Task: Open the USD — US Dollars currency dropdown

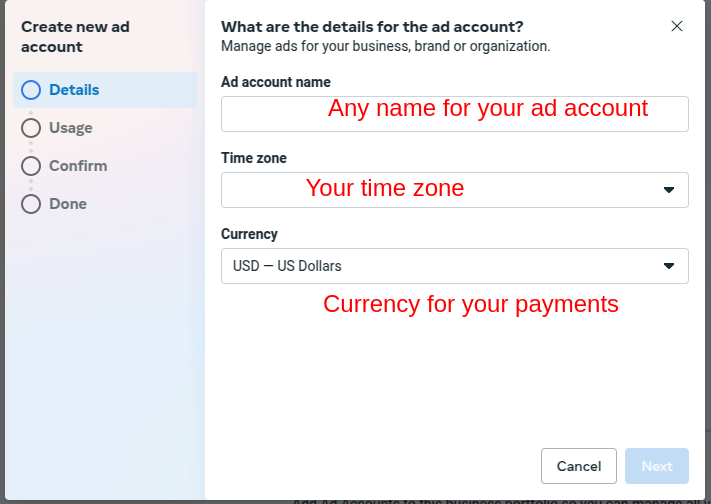Action: (455, 266)
